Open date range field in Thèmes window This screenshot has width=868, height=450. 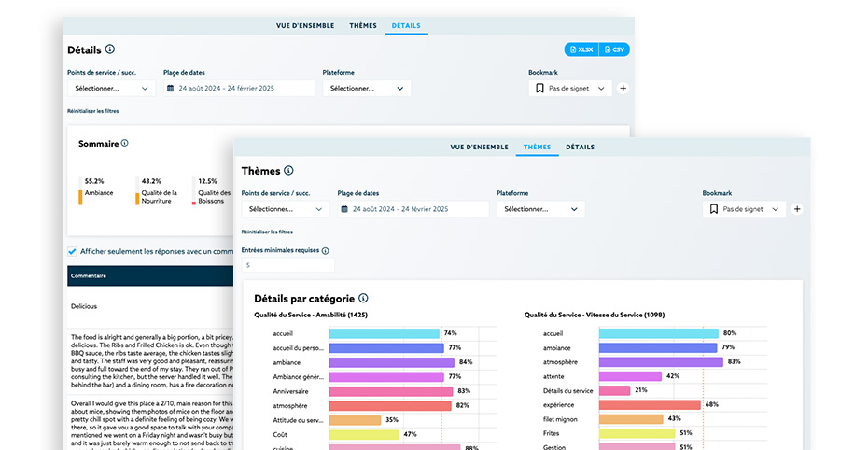[x=413, y=209]
